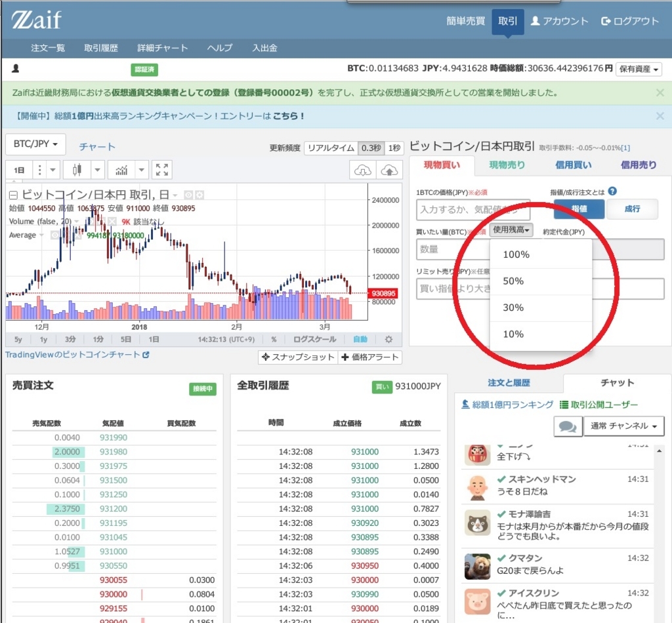Screen dimensions: 672x623
Task: Expand the interval options dropdown arrow
Action: 52,170
